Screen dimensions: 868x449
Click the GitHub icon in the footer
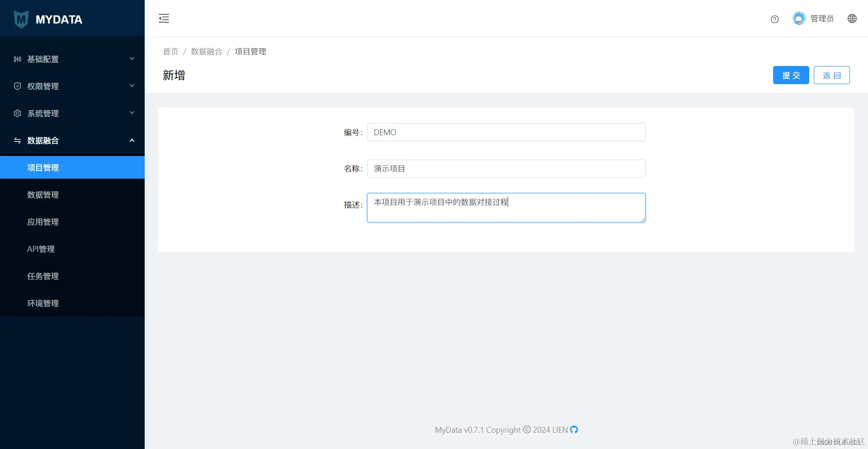(573, 430)
